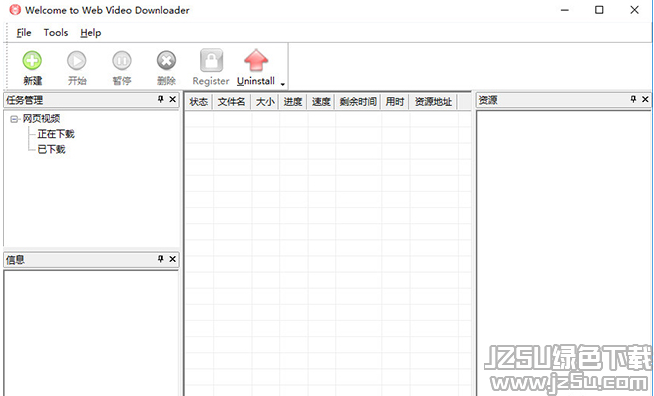Close the 任务管理 panel
This screenshot has width=654, height=396.
(173, 99)
